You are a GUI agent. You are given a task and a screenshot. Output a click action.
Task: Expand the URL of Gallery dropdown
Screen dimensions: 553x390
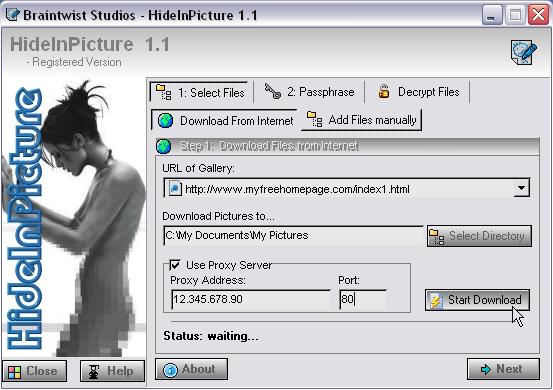tap(521, 188)
